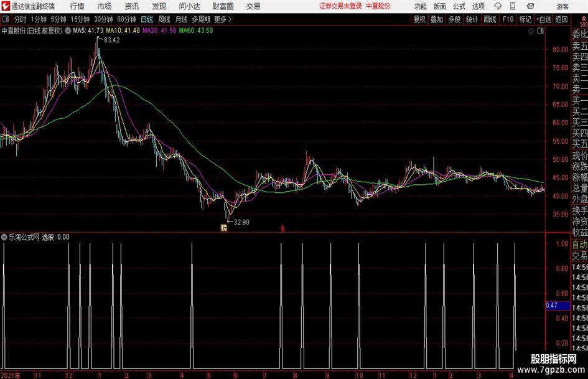Open the 版面 menu
This screenshot has height=379, width=588.
pos(440,6)
